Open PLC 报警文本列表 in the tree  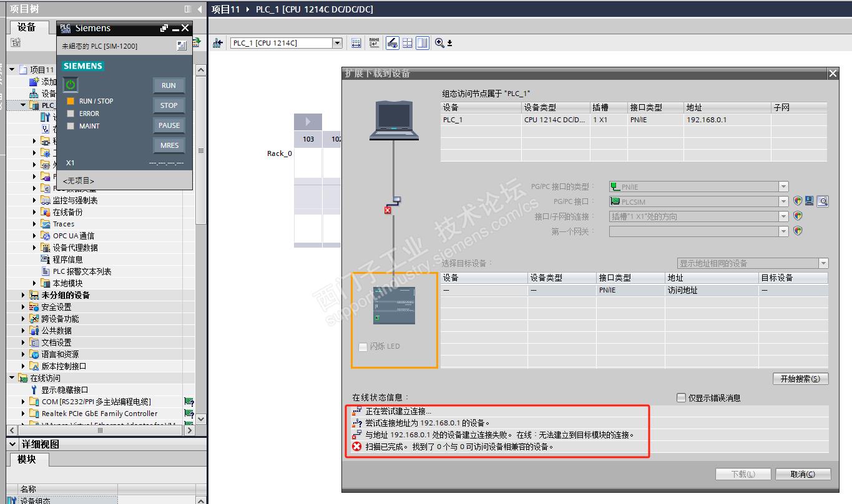pyautogui.click(x=82, y=271)
